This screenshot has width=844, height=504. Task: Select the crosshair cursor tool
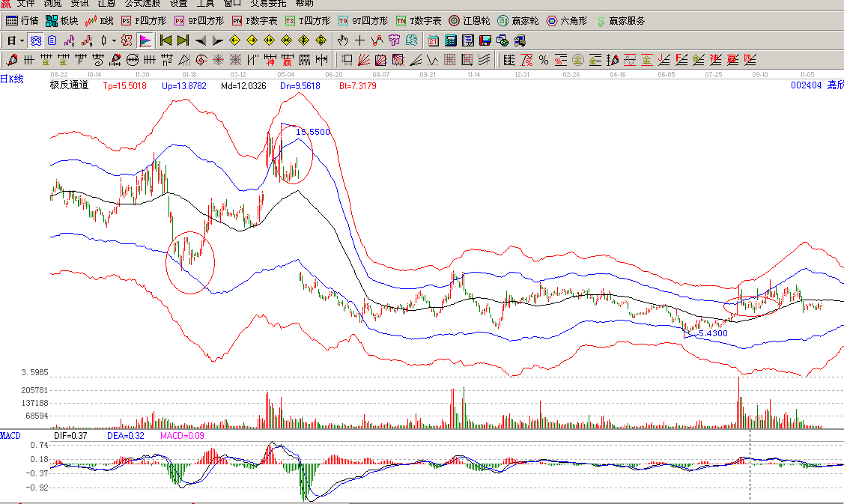(360, 40)
